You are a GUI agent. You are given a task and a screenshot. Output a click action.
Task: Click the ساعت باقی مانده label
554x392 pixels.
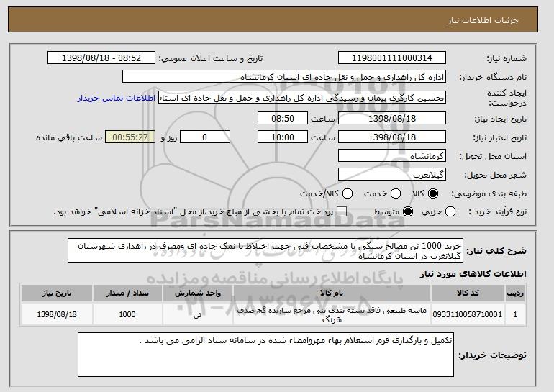pyautogui.click(x=69, y=137)
